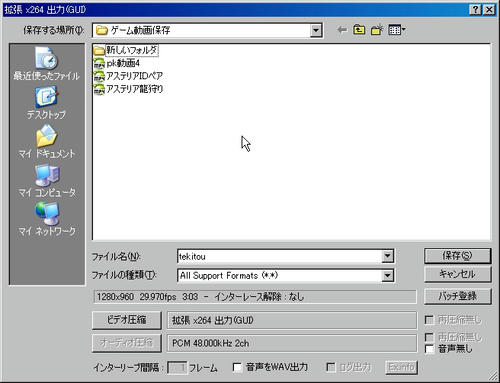Click the キャンセル button

point(457,274)
